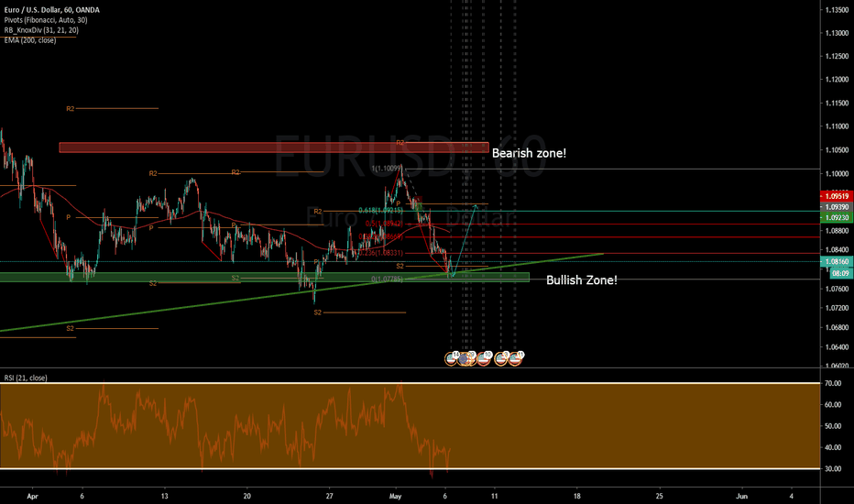This screenshot has height=504, width=854.
Task: Click the teal 1.08160 current price label
Action: point(837,261)
